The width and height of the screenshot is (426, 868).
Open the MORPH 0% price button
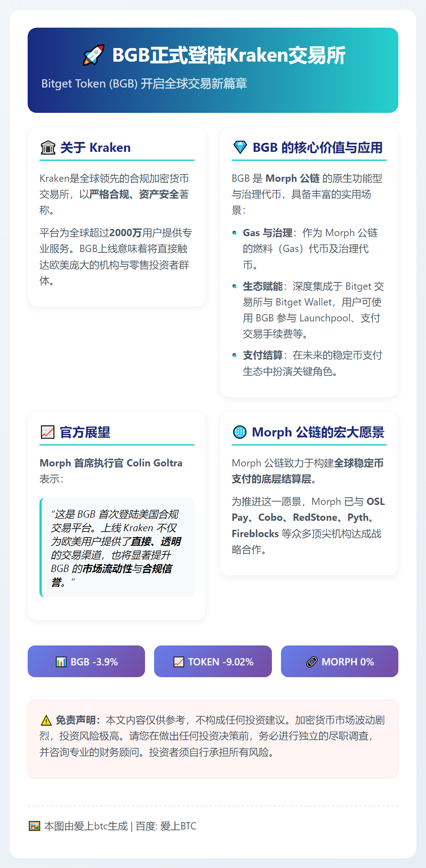(x=339, y=661)
